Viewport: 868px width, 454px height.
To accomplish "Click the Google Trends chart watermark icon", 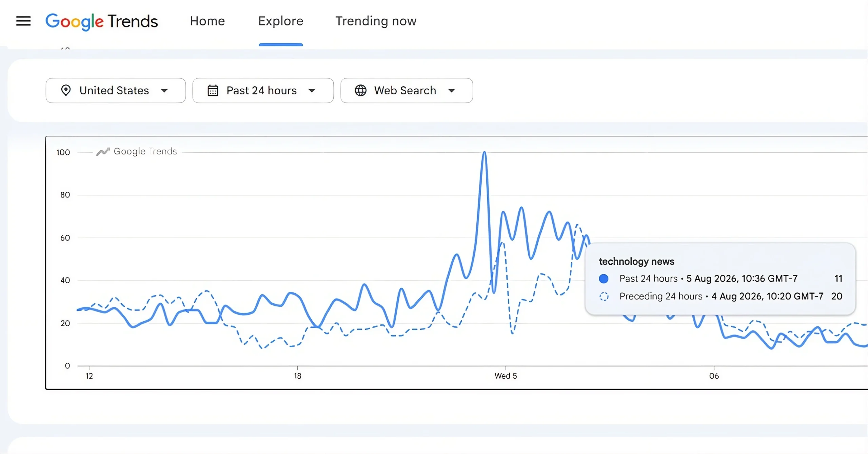I will [x=103, y=152].
